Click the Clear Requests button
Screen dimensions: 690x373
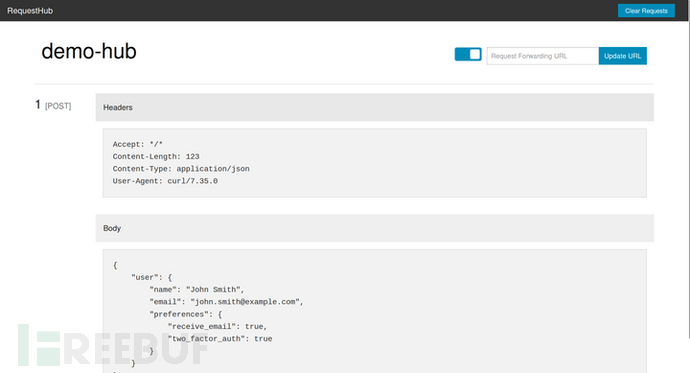pos(646,11)
